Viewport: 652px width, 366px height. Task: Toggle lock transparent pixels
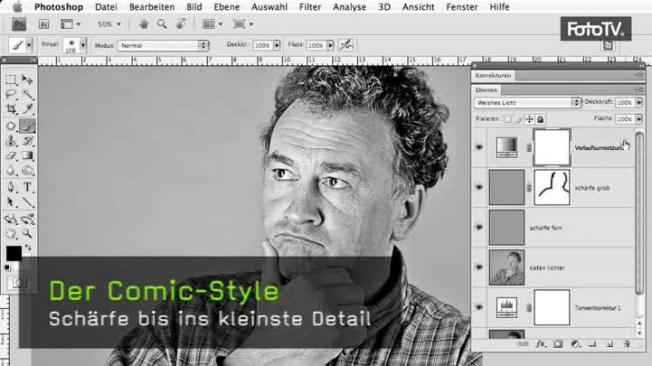(508, 119)
